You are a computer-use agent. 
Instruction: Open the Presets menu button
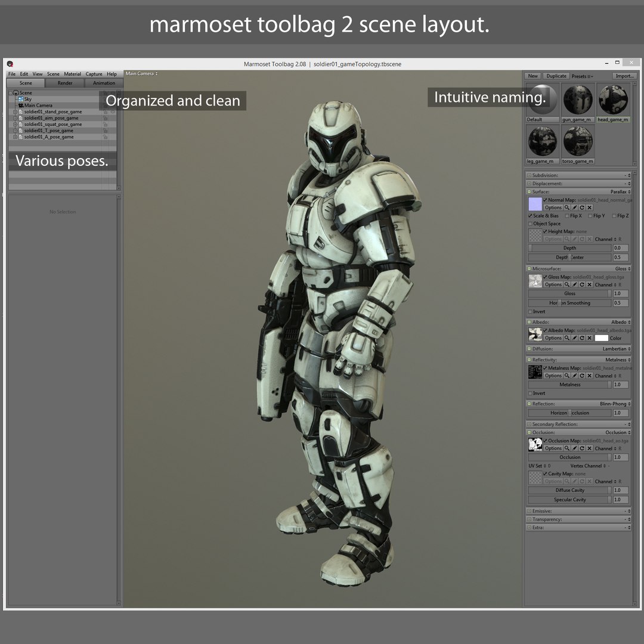tap(582, 76)
